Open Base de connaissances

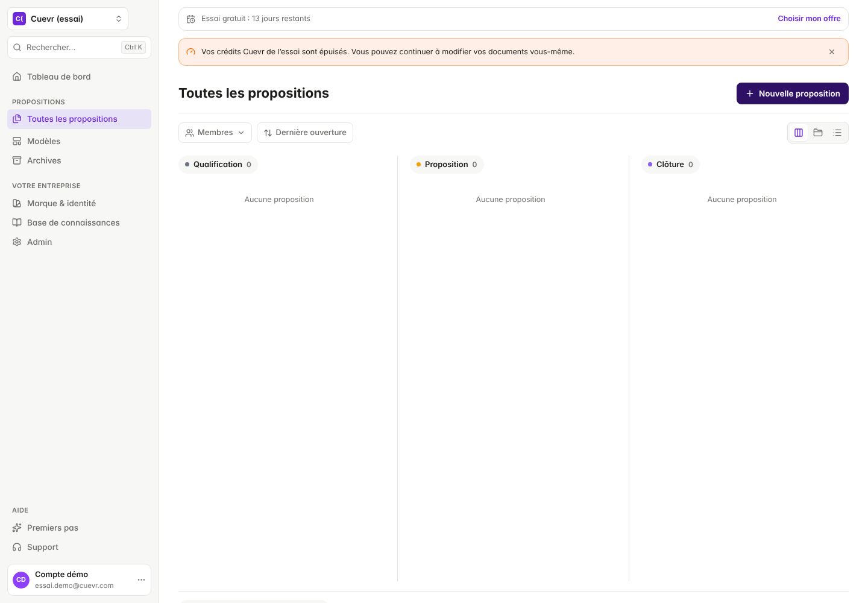[x=79, y=223]
